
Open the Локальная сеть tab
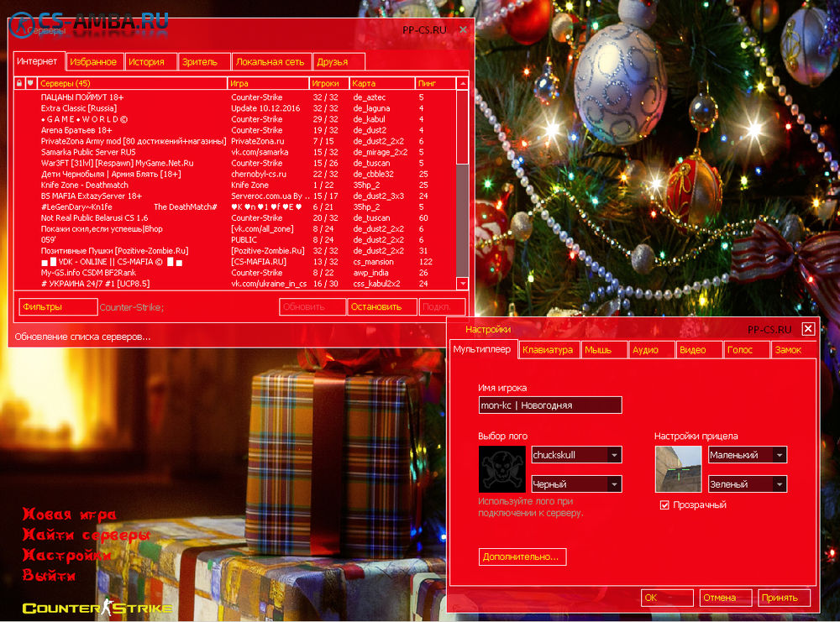272,61
